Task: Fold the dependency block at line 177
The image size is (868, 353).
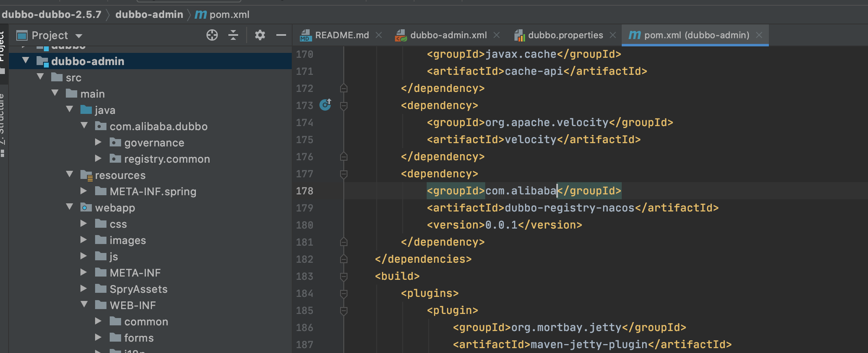Action: coord(343,174)
